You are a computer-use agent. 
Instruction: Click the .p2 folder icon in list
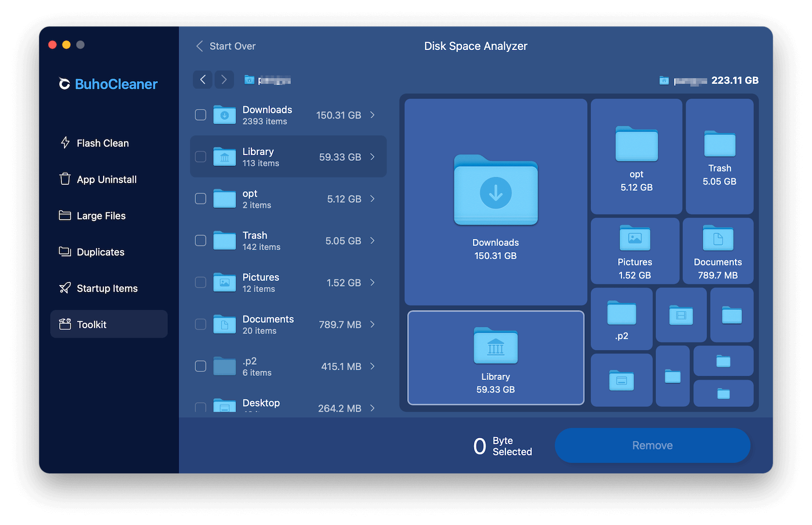pyautogui.click(x=224, y=366)
